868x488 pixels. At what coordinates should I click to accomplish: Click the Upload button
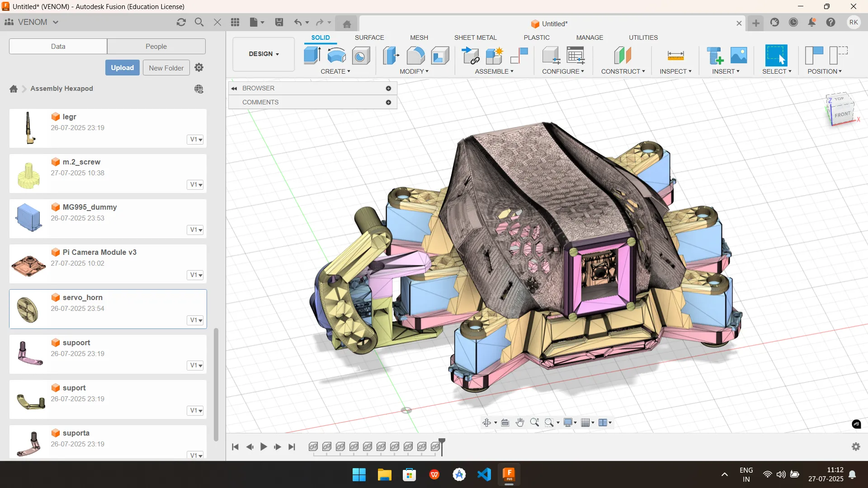click(123, 68)
